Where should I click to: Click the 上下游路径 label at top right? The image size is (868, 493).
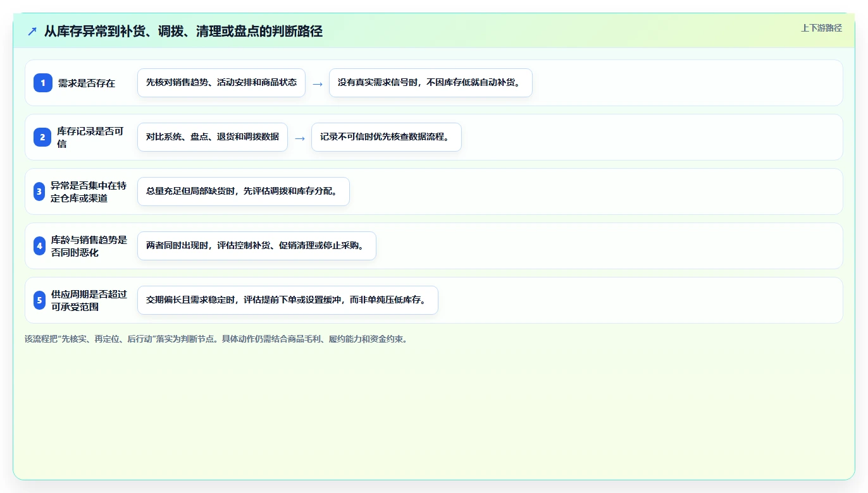tap(821, 28)
